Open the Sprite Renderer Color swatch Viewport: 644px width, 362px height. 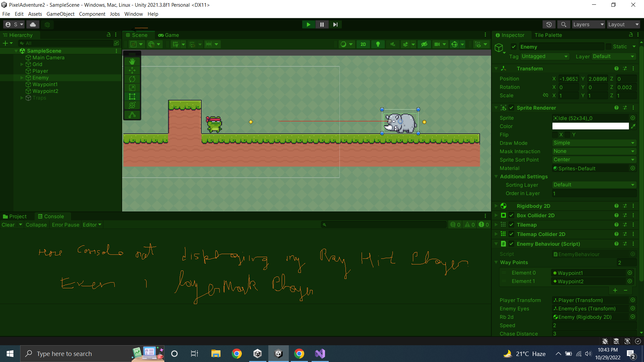tap(590, 126)
